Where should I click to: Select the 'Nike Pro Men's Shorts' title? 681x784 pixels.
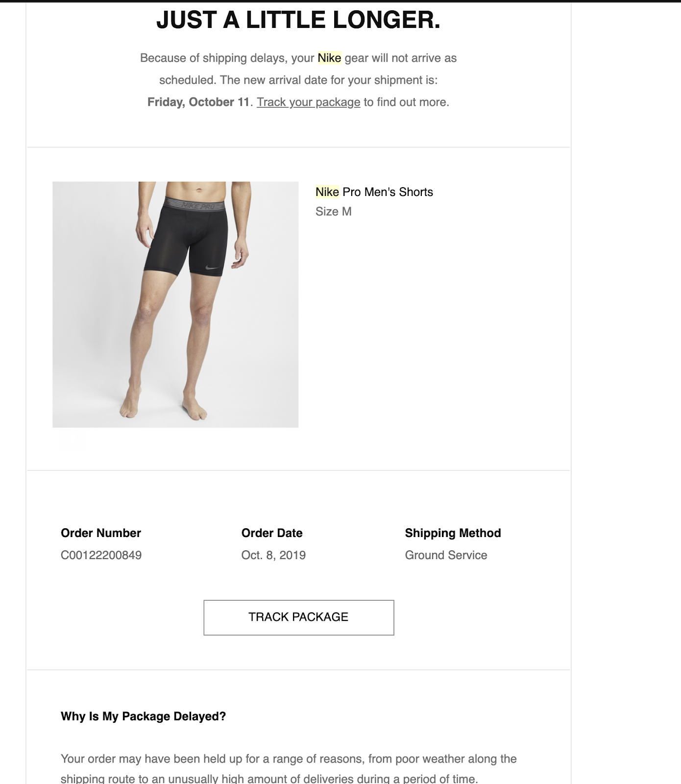(x=374, y=192)
